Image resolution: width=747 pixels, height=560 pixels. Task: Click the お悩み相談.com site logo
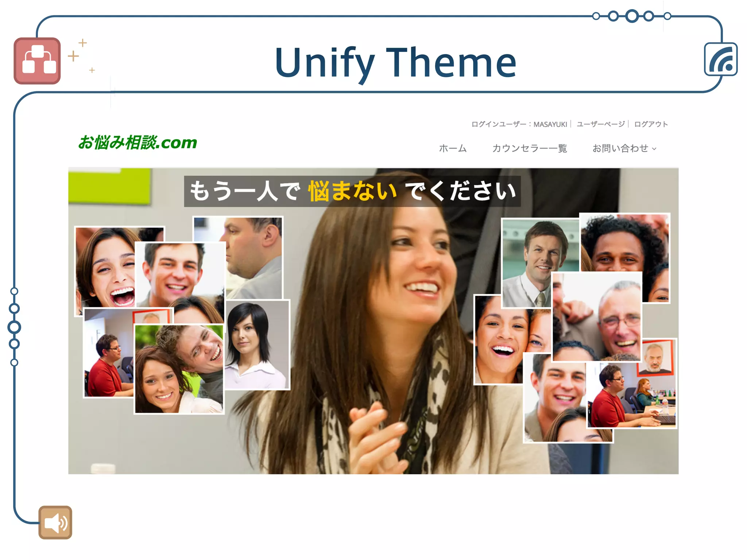(138, 142)
